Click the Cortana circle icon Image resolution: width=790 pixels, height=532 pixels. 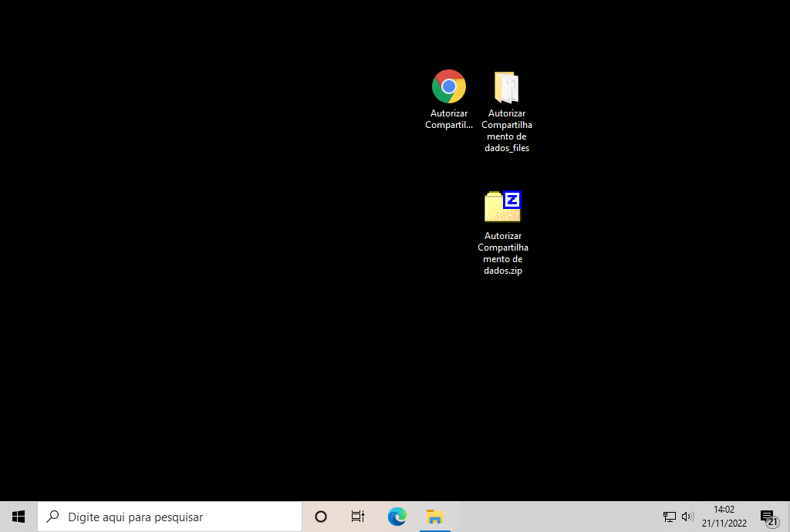click(321, 517)
